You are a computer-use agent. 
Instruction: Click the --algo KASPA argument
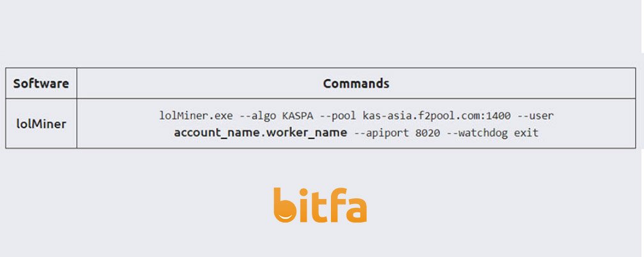click(277, 115)
